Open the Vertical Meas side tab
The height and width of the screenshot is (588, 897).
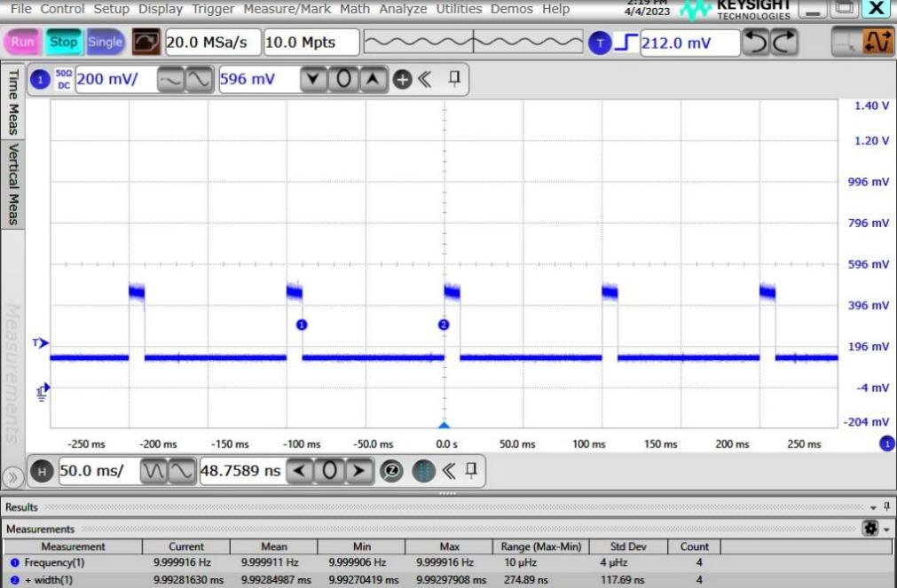click(x=12, y=184)
